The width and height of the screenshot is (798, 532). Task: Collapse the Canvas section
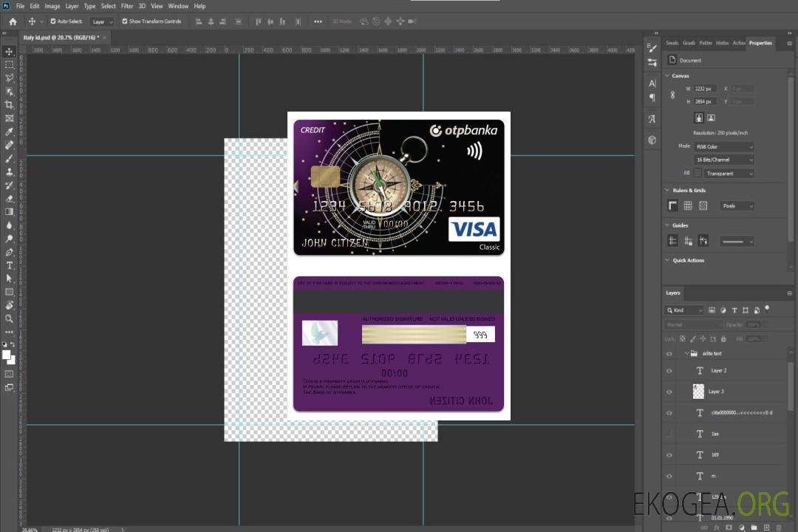668,76
